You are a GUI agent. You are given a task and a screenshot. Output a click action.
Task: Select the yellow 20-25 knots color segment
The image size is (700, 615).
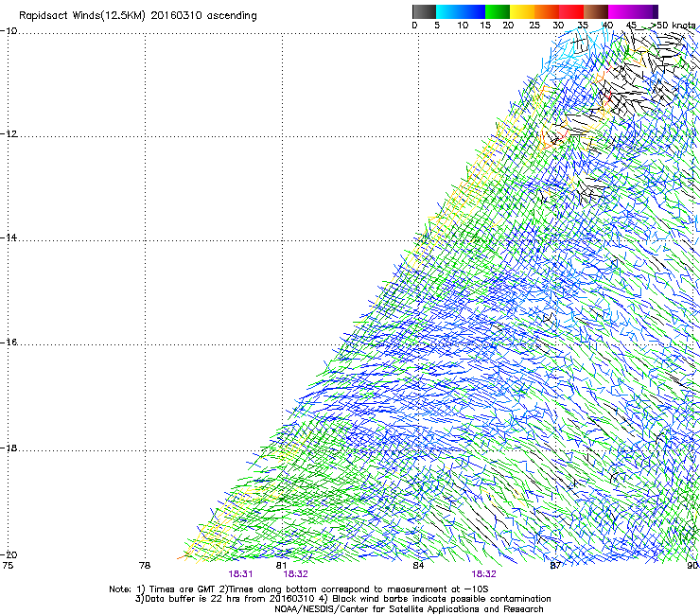522,11
